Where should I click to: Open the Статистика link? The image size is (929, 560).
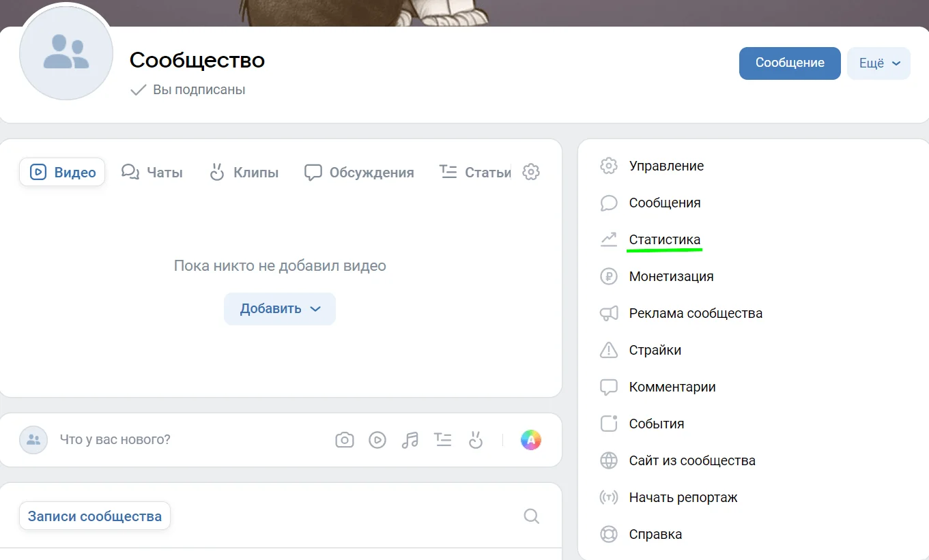coord(664,240)
